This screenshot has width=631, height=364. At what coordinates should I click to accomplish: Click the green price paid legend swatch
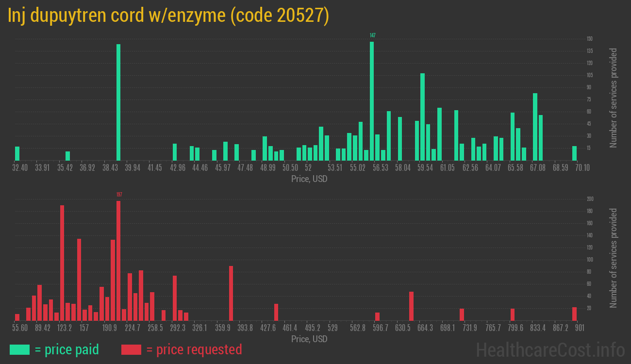click(19, 349)
